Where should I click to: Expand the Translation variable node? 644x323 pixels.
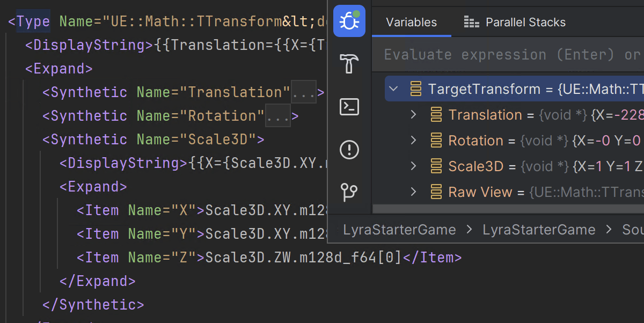[413, 115]
